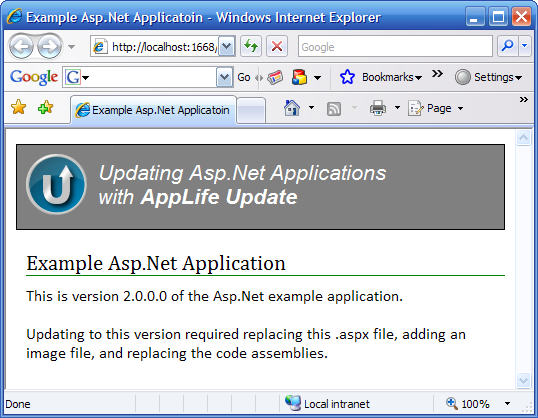Click inside the Google search input field

[x=395, y=46]
